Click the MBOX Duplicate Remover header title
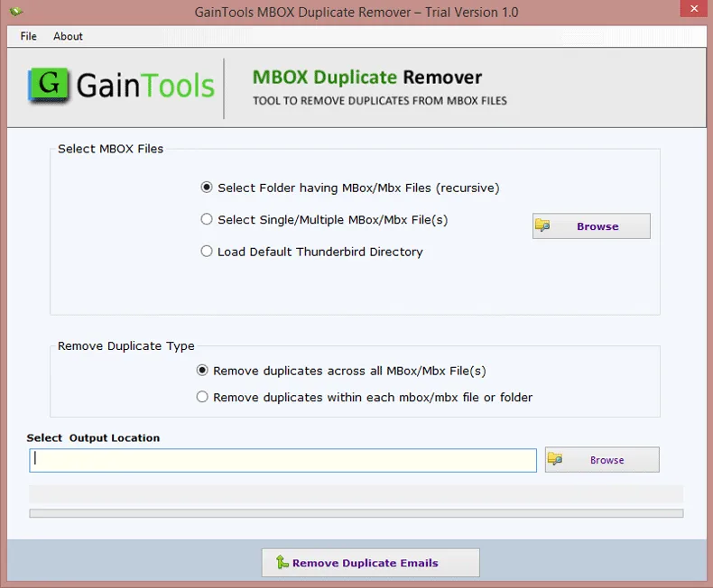This screenshot has width=713, height=588. coord(366,78)
